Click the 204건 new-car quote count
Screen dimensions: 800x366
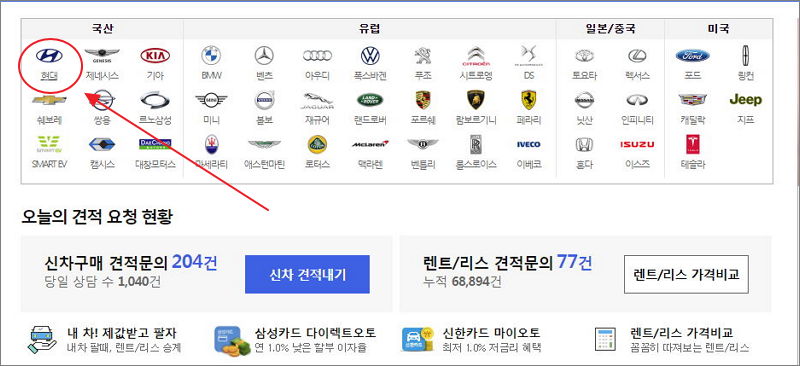(x=194, y=262)
